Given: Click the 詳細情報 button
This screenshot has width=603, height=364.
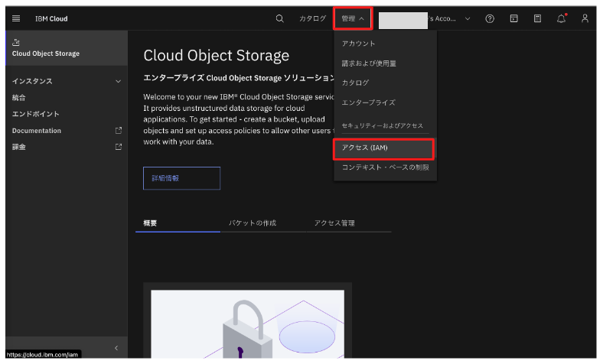Looking at the screenshot, I should (181, 178).
